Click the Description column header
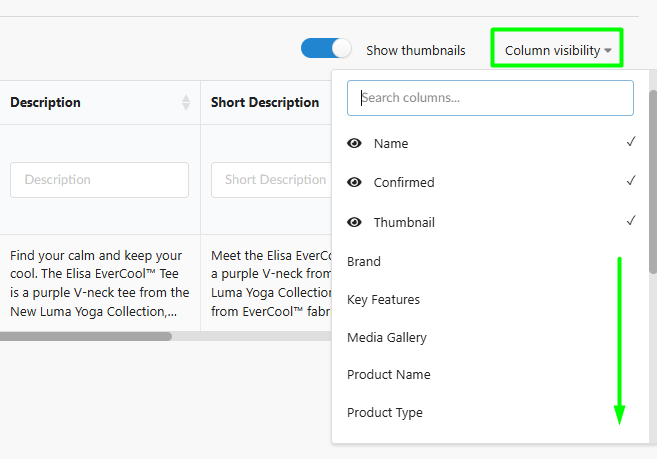 [45, 102]
